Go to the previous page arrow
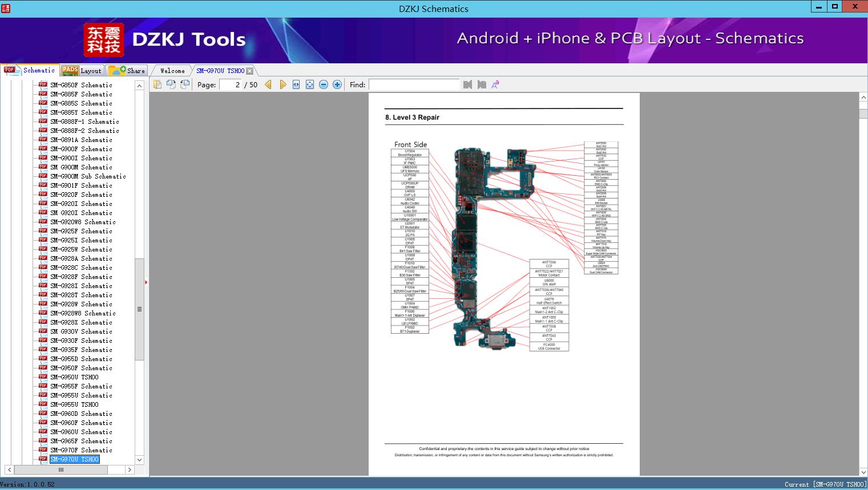 click(268, 84)
